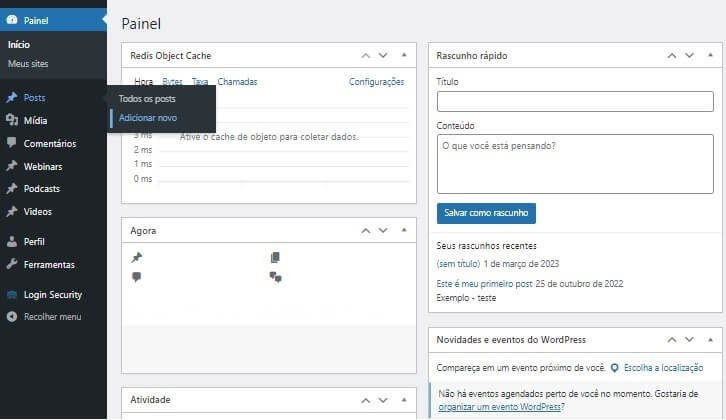This screenshot has width=726, height=420.
Task: Move Agora panel up
Action: [x=366, y=231]
